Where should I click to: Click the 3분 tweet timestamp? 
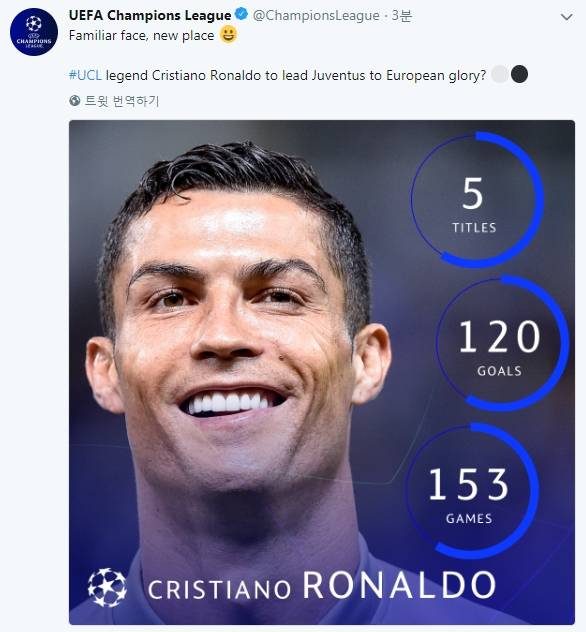[x=401, y=15]
